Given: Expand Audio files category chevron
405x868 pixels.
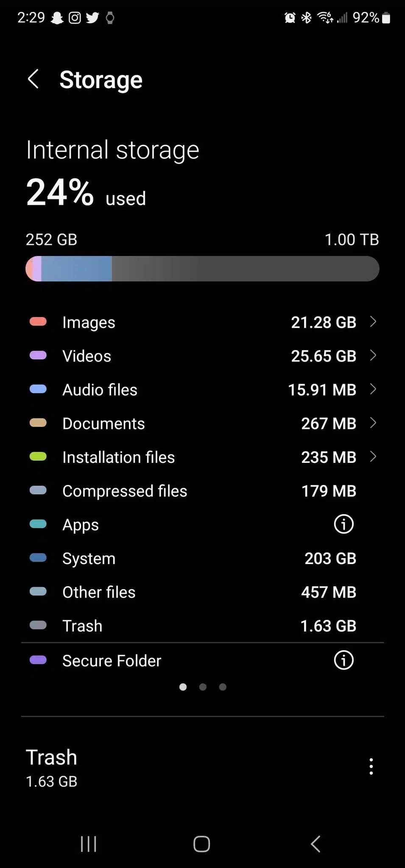Looking at the screenshot, I should pos(373,389).
